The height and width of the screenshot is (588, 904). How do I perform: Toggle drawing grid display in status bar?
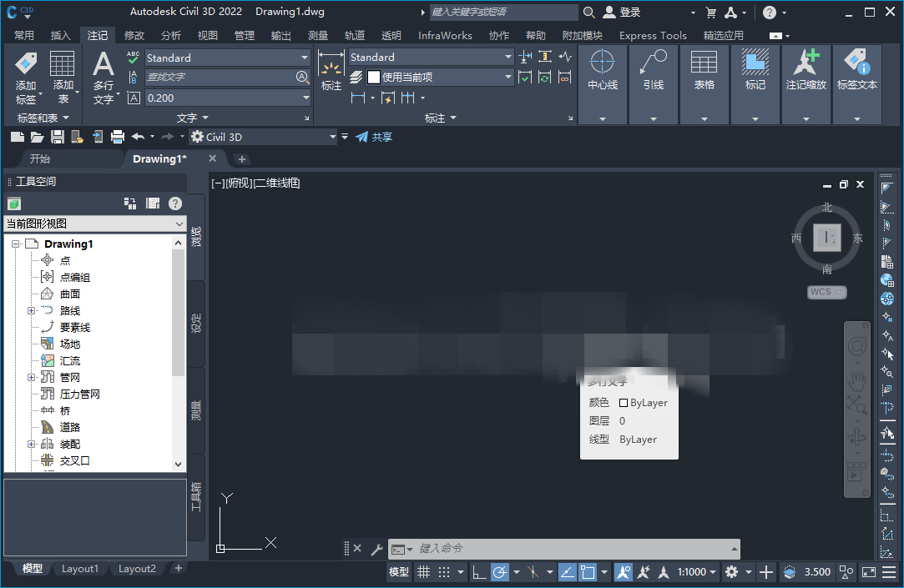tap(424, 572)
